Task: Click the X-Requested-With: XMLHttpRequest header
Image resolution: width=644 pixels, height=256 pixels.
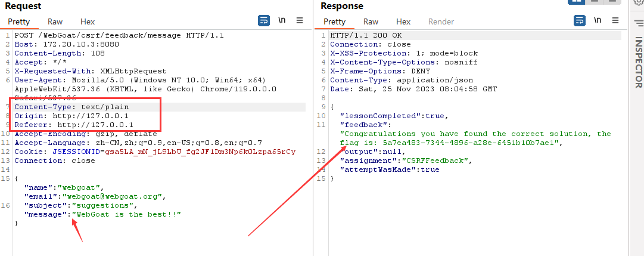Action: click(91, 71)
